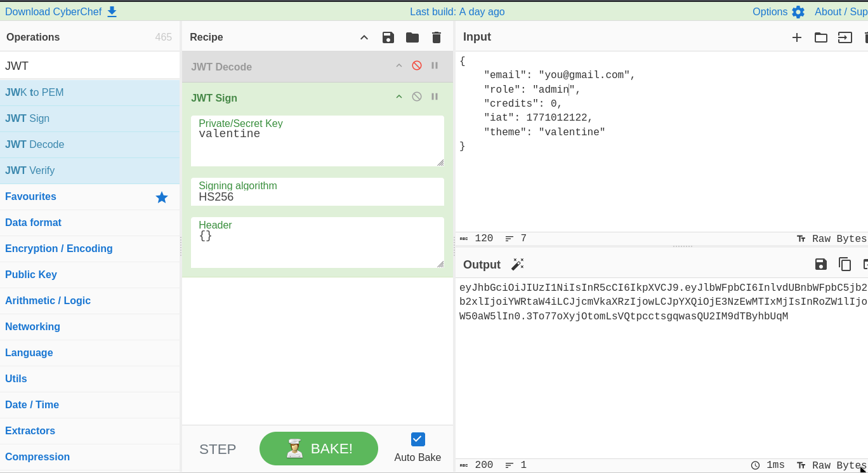Select JWT Verify from operations list
This screenshot has width=868, height=473.
tap(30, 171)
